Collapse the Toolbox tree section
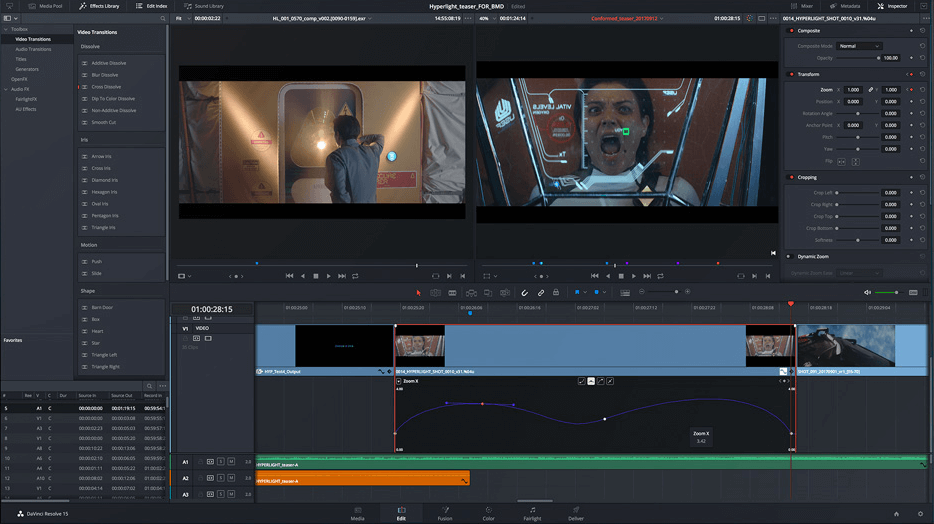 5,29
